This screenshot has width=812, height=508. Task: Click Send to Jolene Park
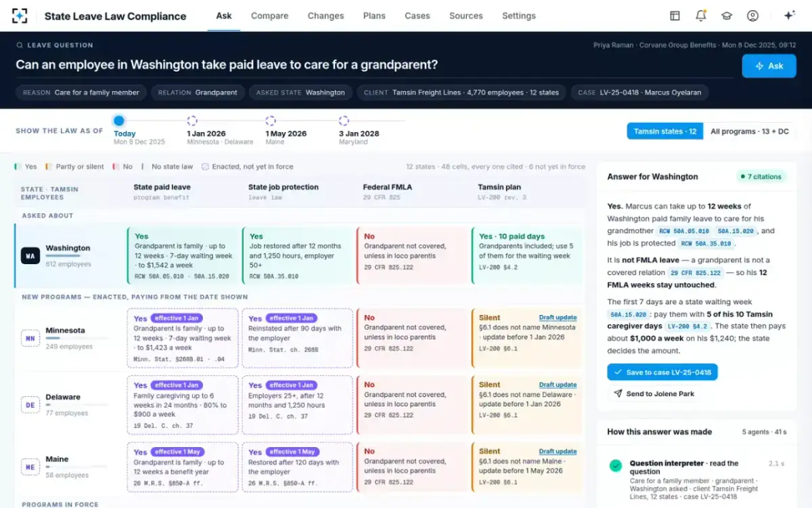[x=654, y=394]
